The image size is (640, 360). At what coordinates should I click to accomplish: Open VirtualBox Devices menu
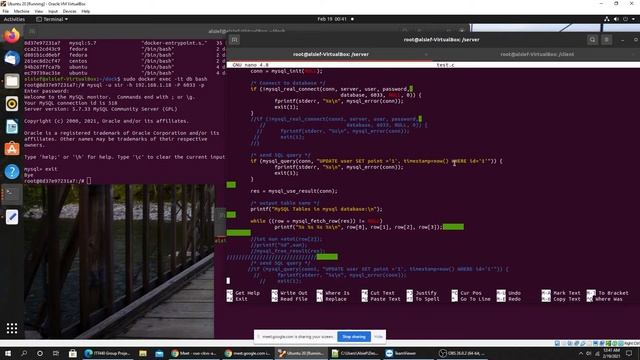(69, 11)
